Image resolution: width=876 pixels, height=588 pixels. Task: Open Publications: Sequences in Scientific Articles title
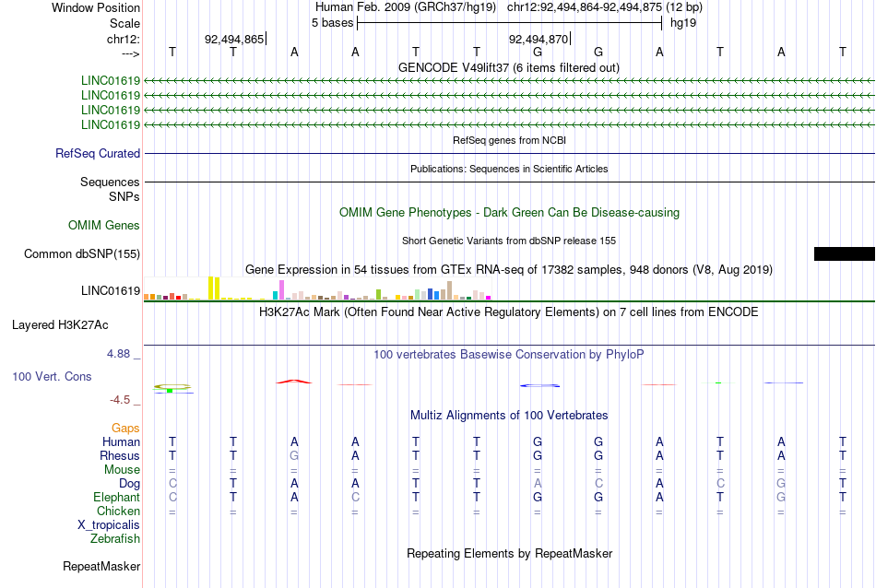[x=509, y=170]
